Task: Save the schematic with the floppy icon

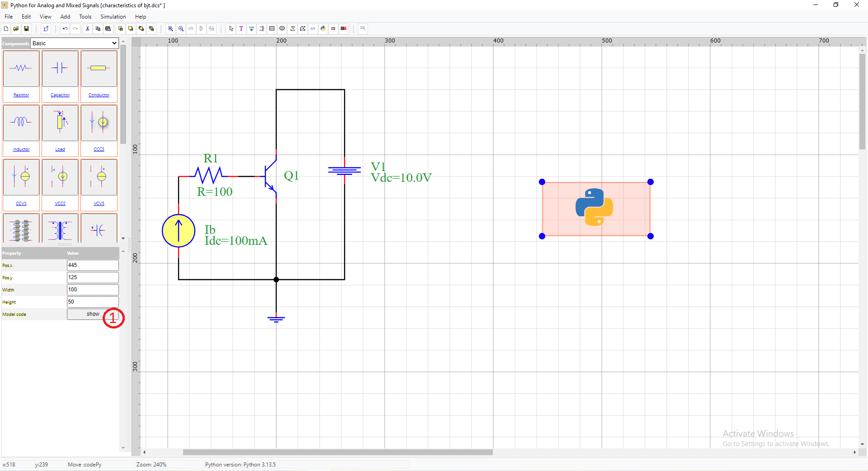Action: 27,29
